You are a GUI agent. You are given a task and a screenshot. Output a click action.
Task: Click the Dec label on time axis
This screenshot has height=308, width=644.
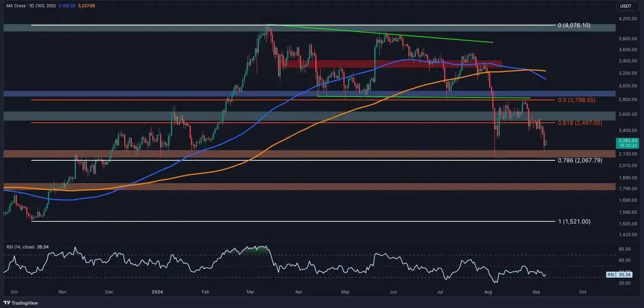coord(109,292)
